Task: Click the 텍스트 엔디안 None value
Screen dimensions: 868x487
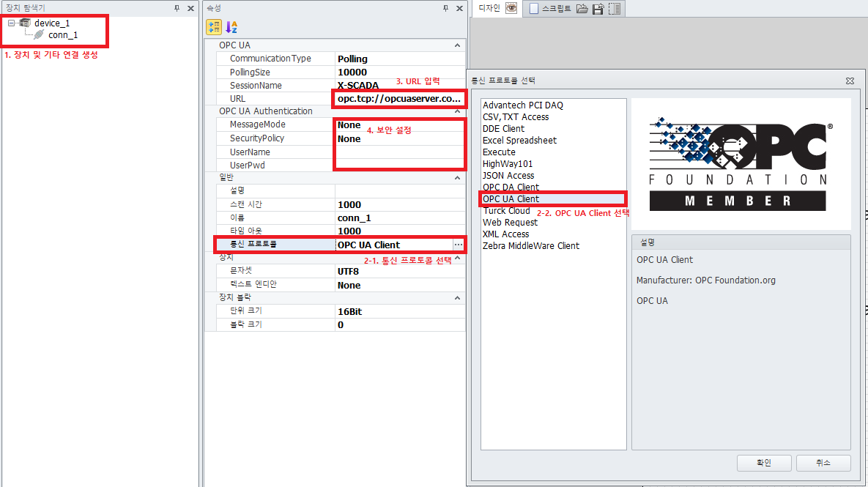Action: 400,285
